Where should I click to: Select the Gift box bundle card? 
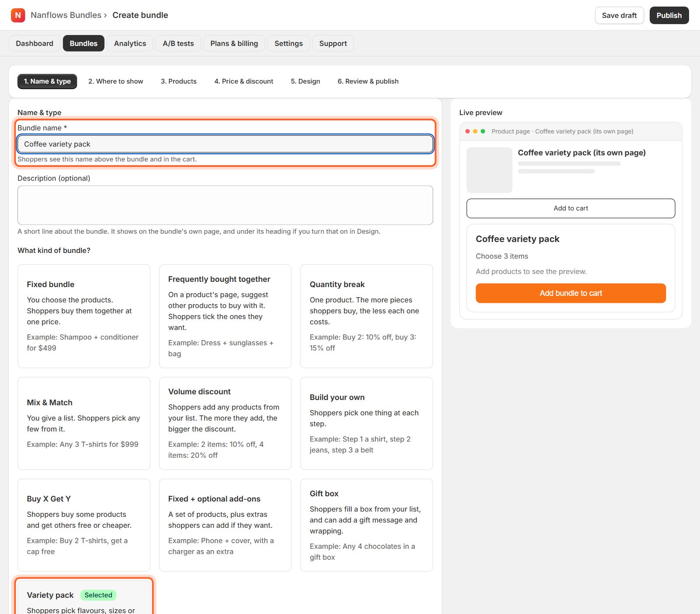click(x=367, y=525)
